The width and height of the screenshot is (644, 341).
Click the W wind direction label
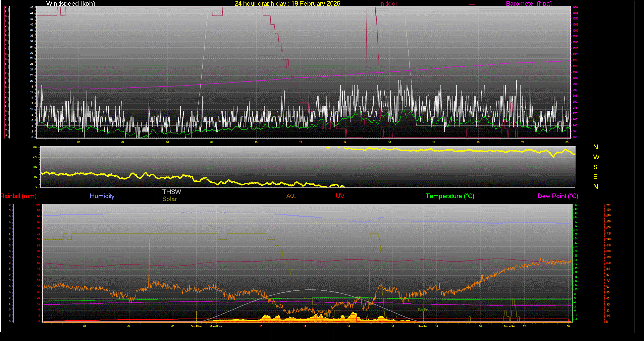(596, 157)
